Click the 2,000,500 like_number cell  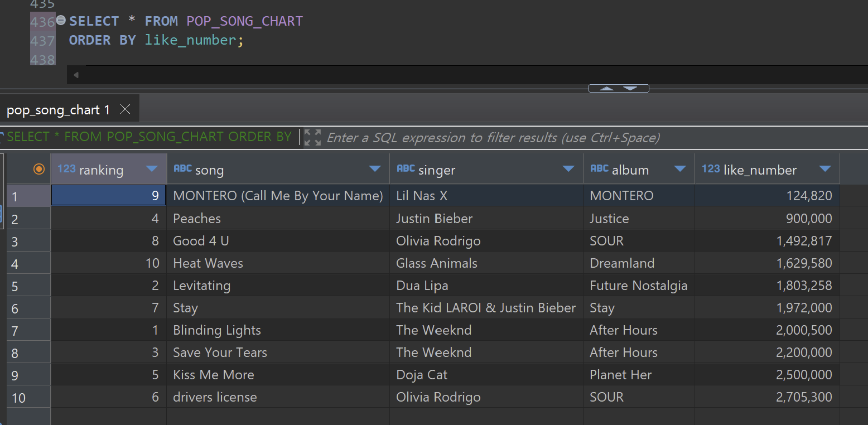767,330
